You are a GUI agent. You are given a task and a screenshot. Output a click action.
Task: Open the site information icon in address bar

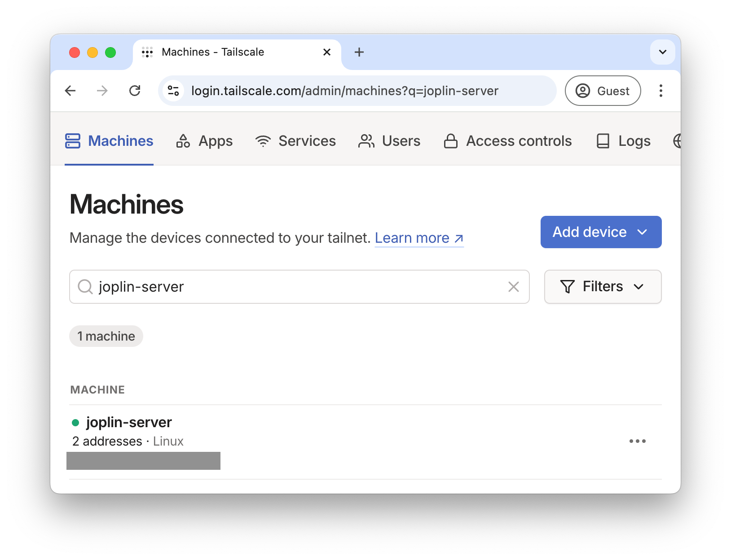tap(173, 91)
